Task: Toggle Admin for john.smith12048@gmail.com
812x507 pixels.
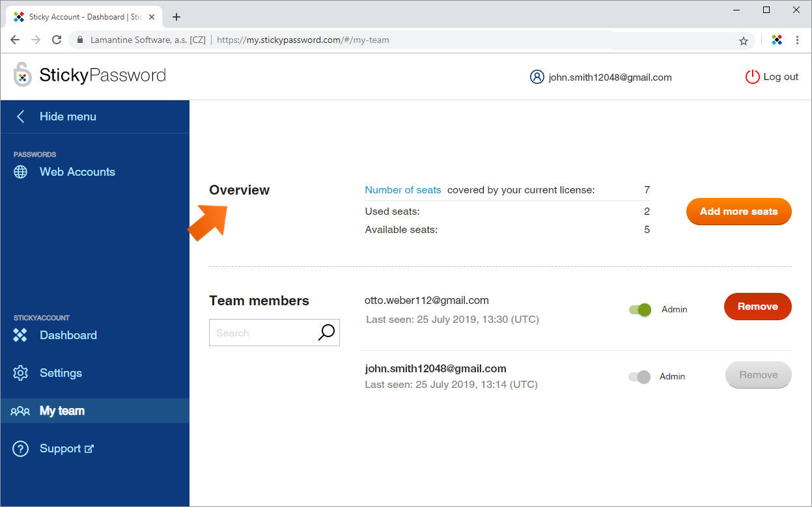Action: tap(639, 377)
